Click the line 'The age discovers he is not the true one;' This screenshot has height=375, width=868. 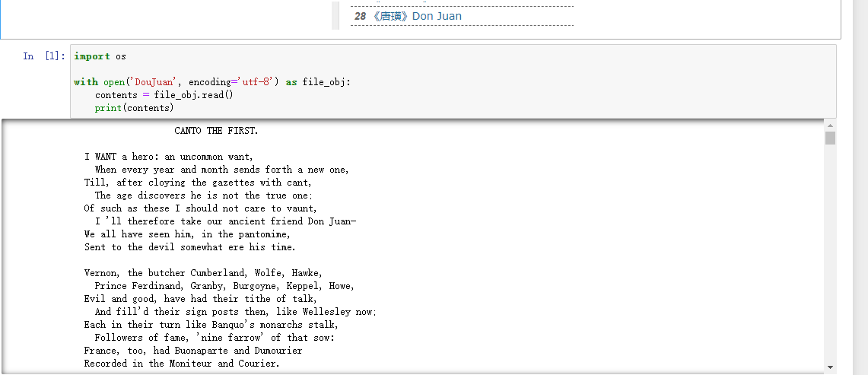204,195
